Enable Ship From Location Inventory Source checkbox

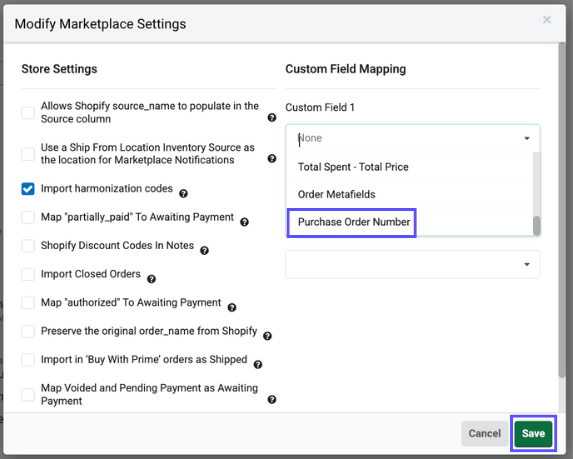pos(28,154)
